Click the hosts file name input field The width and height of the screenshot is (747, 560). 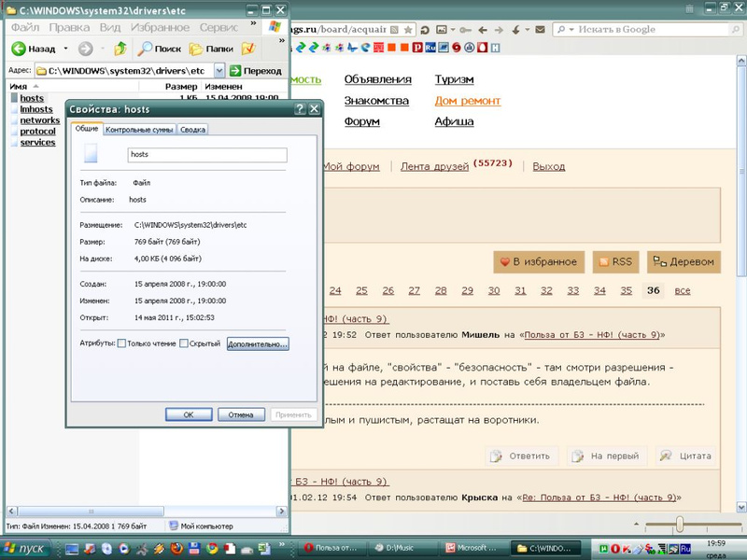point(206,155)
